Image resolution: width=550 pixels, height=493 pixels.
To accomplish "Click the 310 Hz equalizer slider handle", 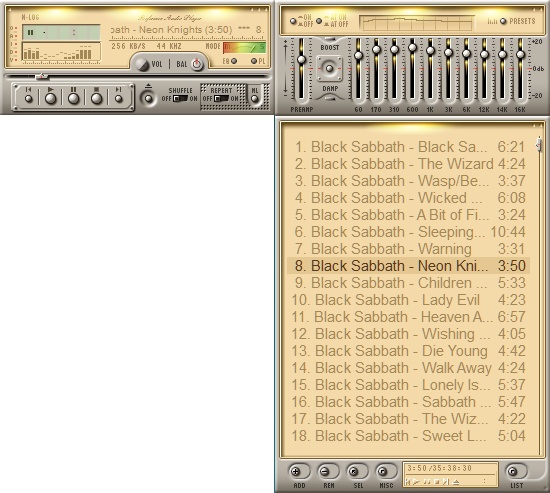I will pos(394,50).
